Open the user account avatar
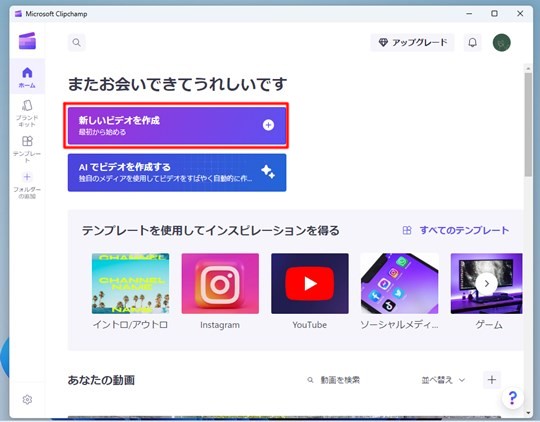Screen dimensions: 540x422 501,43
